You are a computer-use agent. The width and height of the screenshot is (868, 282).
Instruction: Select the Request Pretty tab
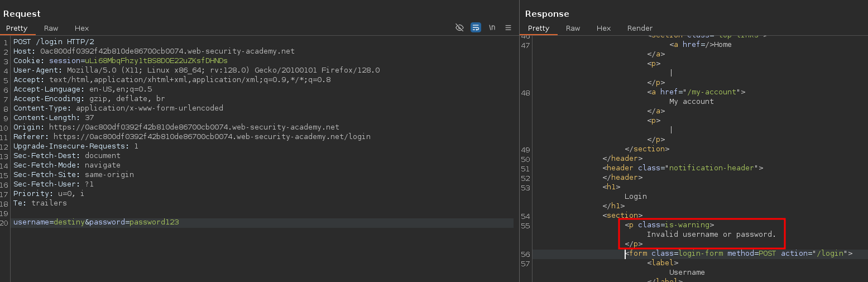(x=17, y=28)
